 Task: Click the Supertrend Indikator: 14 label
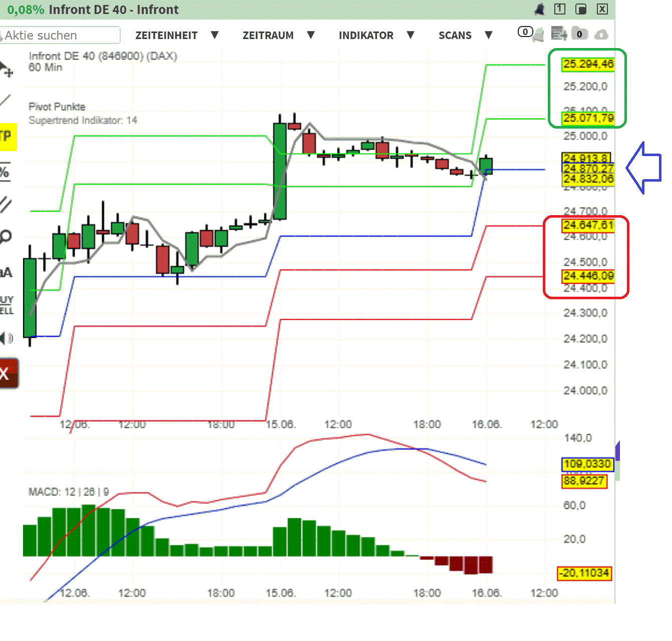click(83, 121)
